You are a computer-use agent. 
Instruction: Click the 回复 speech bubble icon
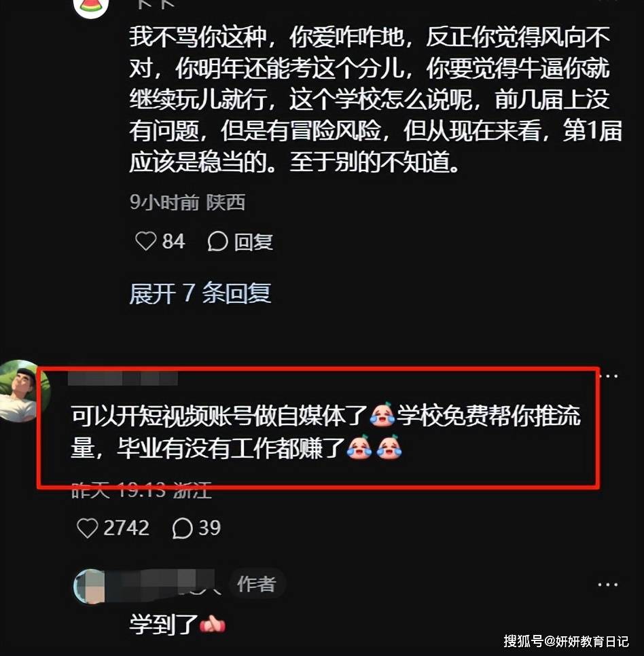pos(217,241)
